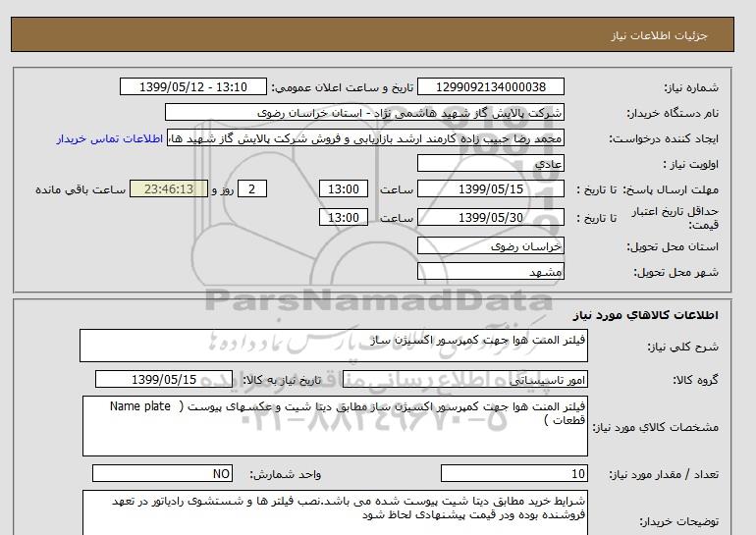Click delivery province field خراسان رضوی
Viewport: 756px width, 535px height.
[x=491, y=245]
